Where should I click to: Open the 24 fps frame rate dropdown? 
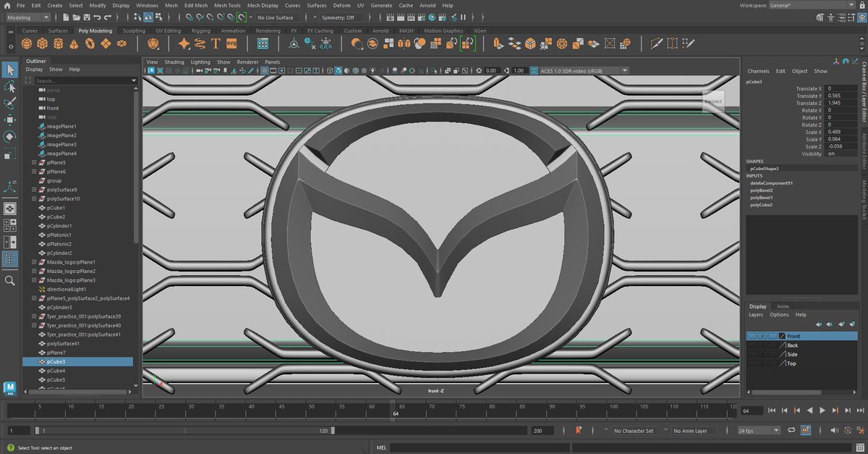(x=758, y=430)
